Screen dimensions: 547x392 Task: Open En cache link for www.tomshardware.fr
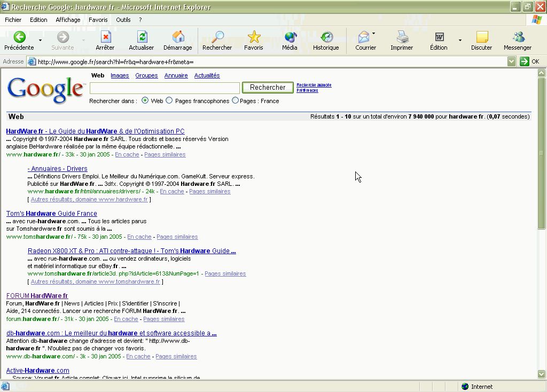click(139, 237)
